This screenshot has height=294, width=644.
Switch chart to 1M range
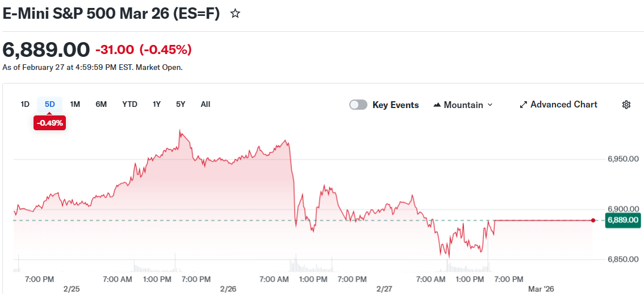click(75, 104)
